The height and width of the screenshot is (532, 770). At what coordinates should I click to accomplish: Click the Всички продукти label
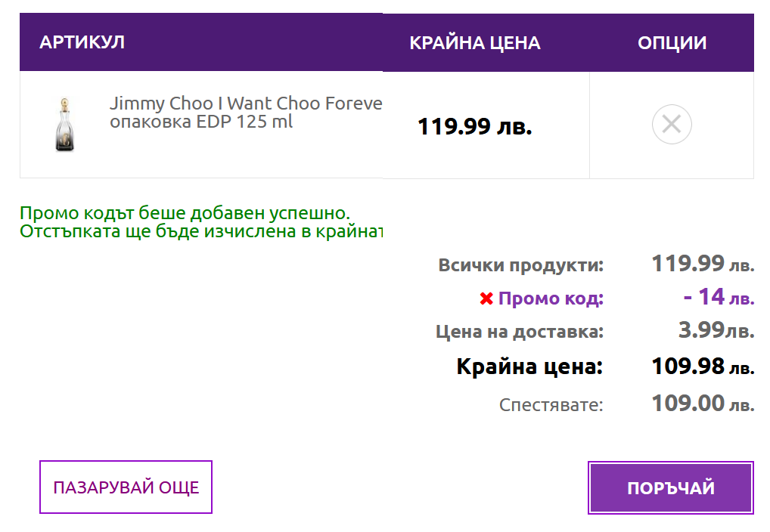tap(520, 265)
